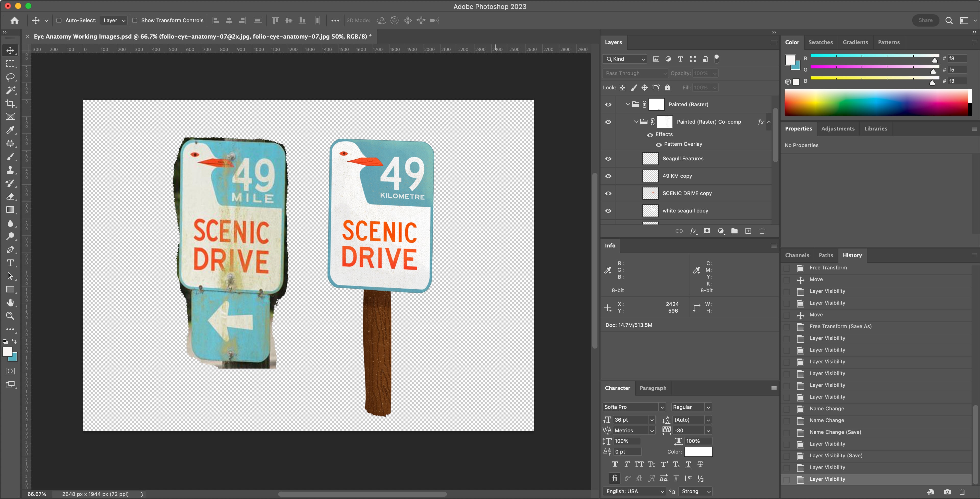This screenshot has height=499, width=980.
Task: Click the delete layer trash icon
Action: point(762,231)
